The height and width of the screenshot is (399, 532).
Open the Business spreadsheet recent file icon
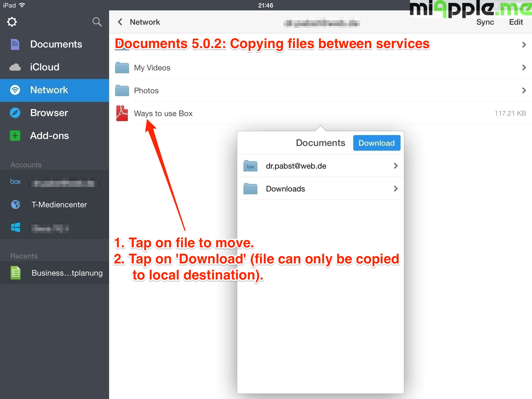point(16,273)
